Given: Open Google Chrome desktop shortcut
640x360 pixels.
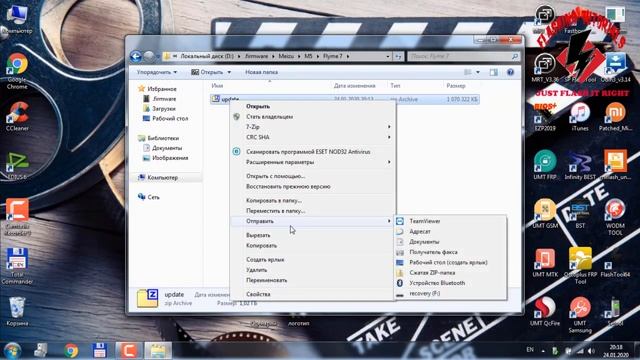Looking at the screenshot, I should (17, 70).
